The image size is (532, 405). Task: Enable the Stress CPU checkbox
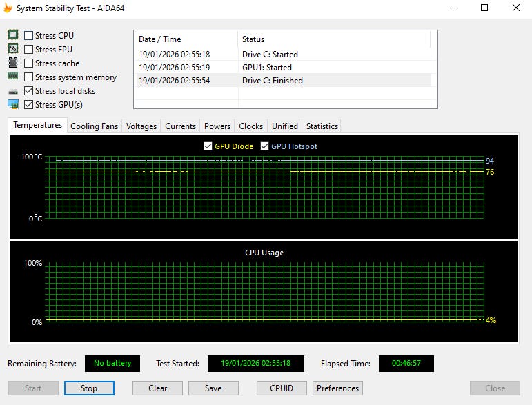(28, 36)
